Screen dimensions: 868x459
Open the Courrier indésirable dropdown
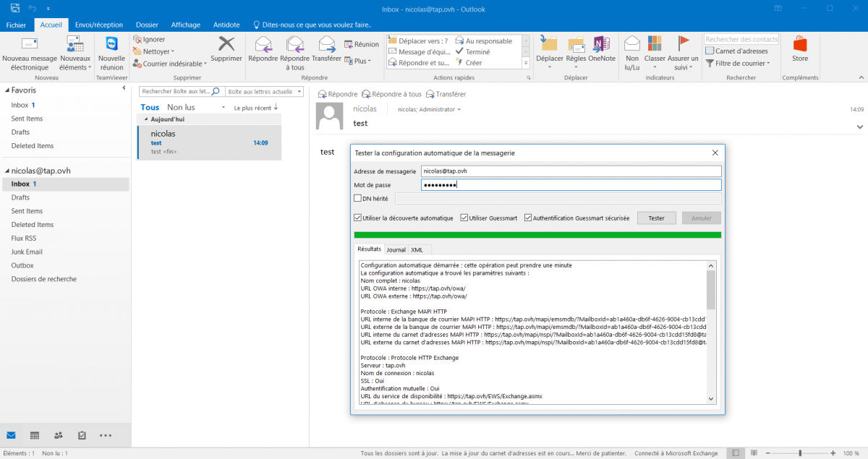(169, 64)
